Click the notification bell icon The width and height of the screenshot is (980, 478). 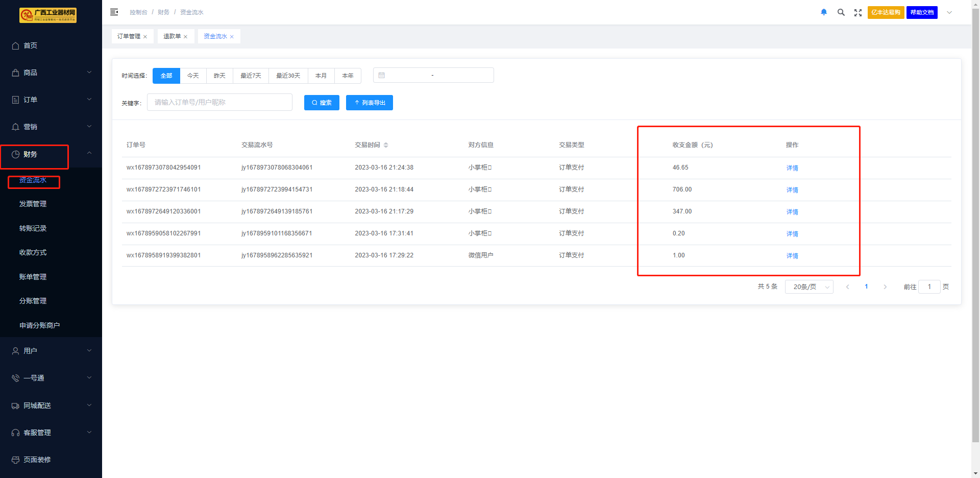point(824,12)
